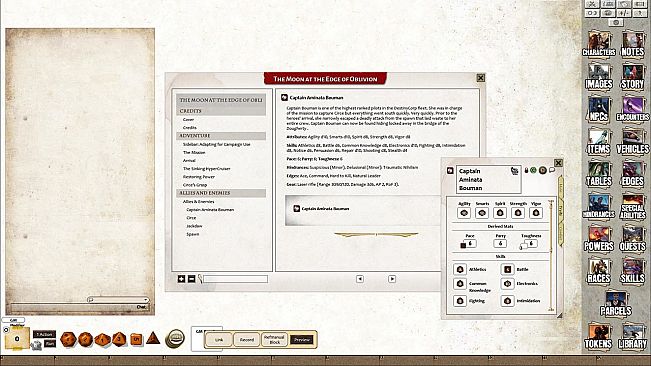Open the Quests sidebar panel
This screenshot has width=651, height=366.
pos(632,239)
